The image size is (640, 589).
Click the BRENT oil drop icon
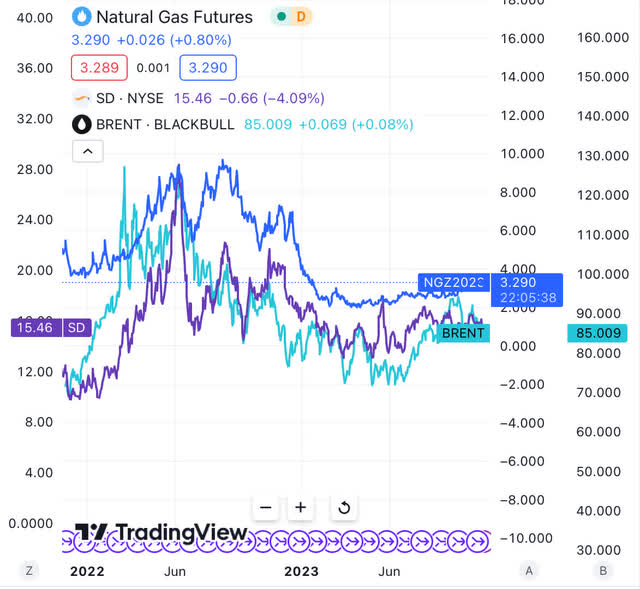[82, 124]
